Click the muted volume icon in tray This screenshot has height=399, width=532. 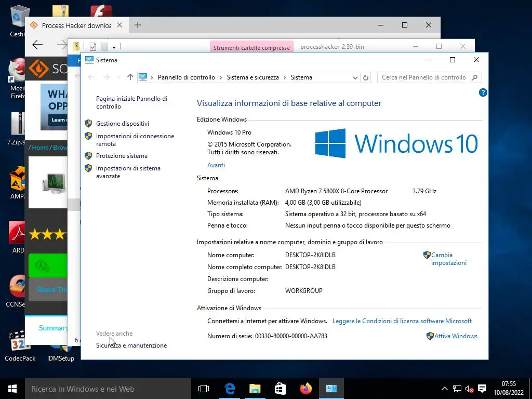click(x=469, y=389)
